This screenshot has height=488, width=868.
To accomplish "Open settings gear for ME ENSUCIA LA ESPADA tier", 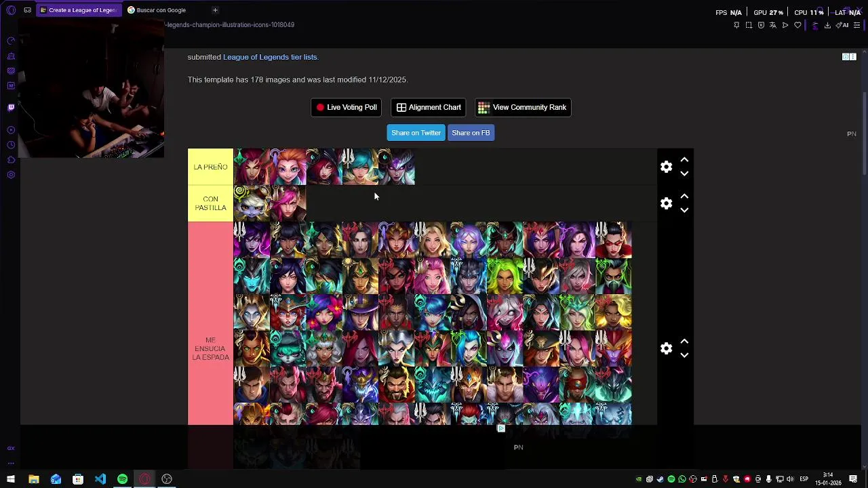I will point(666,348).
